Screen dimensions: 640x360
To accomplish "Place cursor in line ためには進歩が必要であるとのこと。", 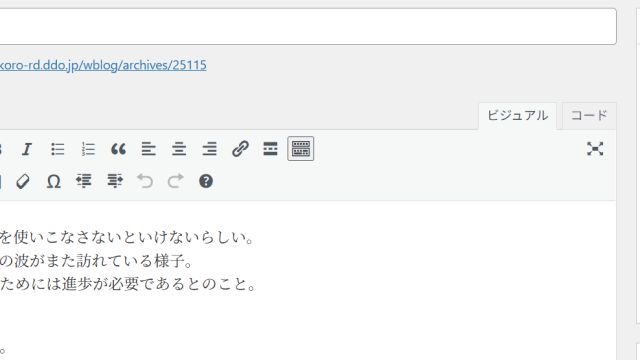I will click(x=128, y=284).
